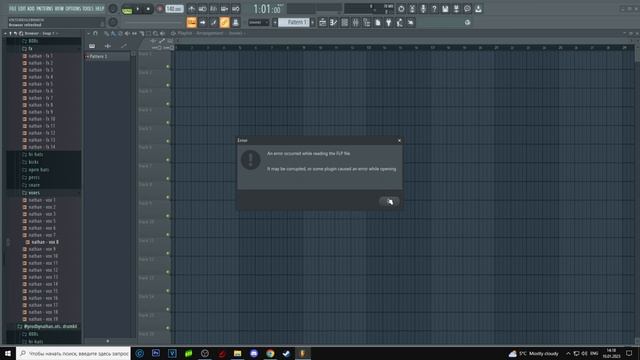Click the tempo 140 field

point(174,9)
